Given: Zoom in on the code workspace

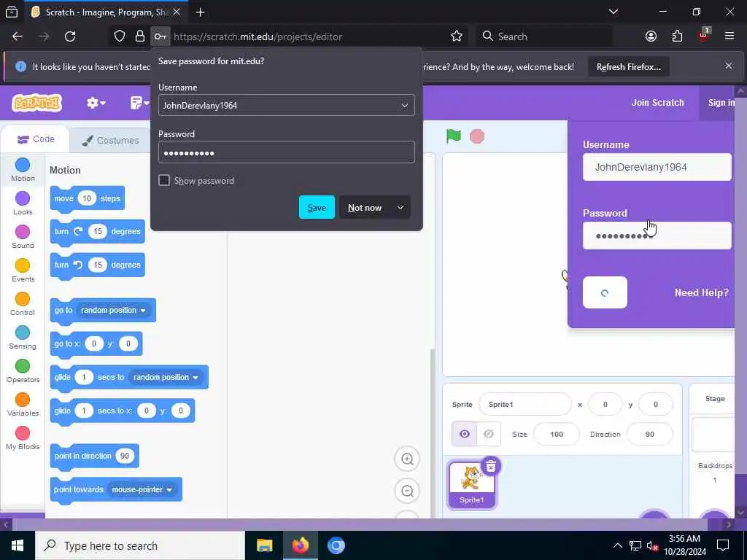Looking at the screenshot, I should pos(407,459).
